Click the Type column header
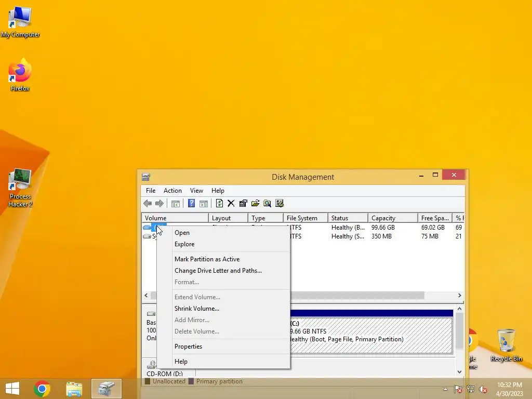The width and height of the screenshot is (532, 399). pyautogui.click(x=265, y=218)
